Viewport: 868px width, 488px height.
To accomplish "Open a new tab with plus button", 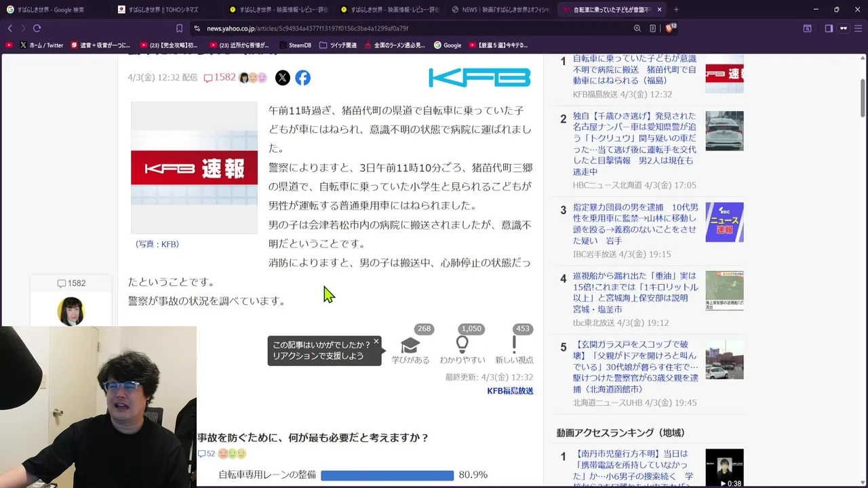I will point(676,9).
